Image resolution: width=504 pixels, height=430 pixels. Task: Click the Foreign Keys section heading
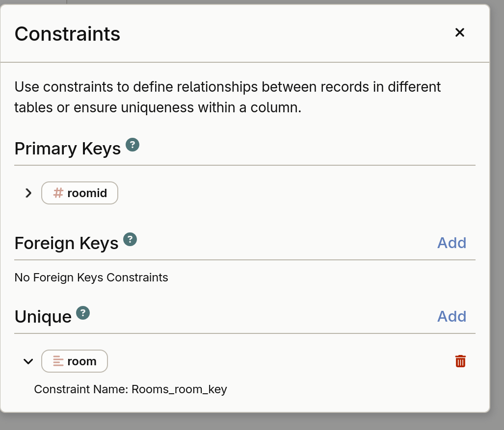[66, 243]
